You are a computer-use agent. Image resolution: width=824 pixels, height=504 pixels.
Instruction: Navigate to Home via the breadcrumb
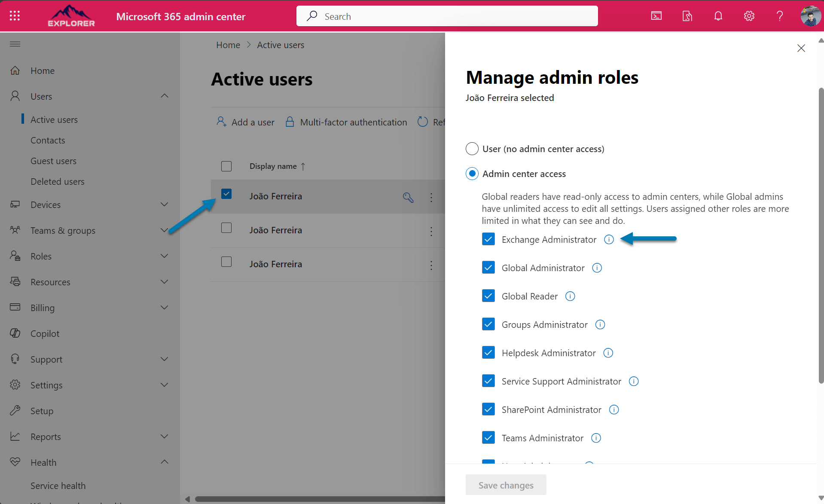coord(228,45)
